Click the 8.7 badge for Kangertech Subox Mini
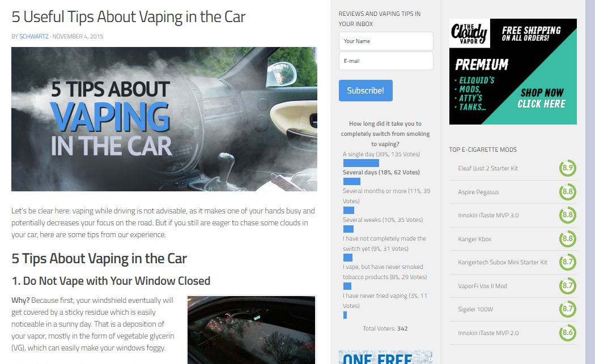Image resolution: width=595 pixels, height=364 pixels. [x=567, y=262]
